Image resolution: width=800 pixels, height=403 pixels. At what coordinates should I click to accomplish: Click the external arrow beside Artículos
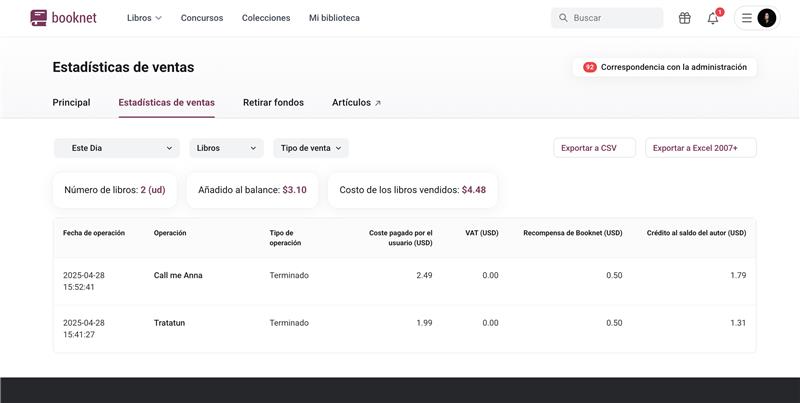(378, 103)
